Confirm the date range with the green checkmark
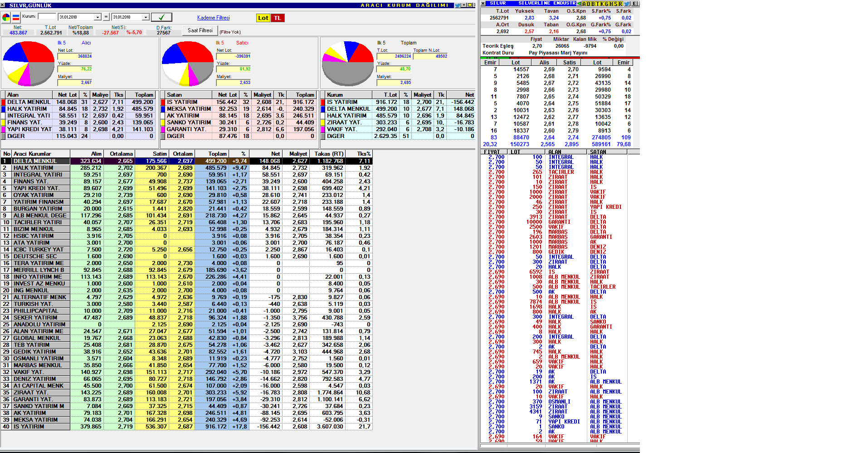This screenshot has width=868, height=453. tap(161, 17)
